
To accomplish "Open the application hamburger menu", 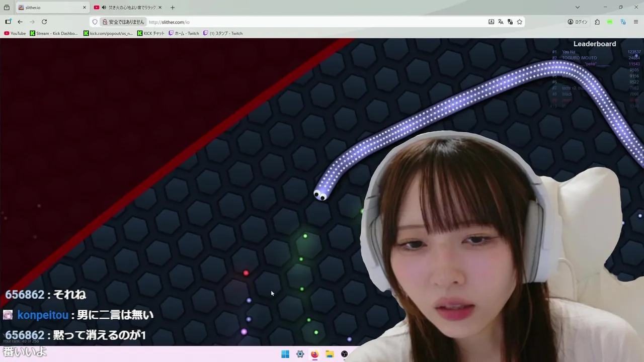I will point(636,22).
